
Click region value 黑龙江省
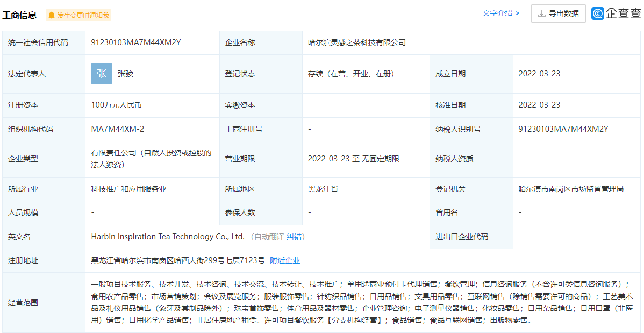pyautogui.click(x=323, y=189)
